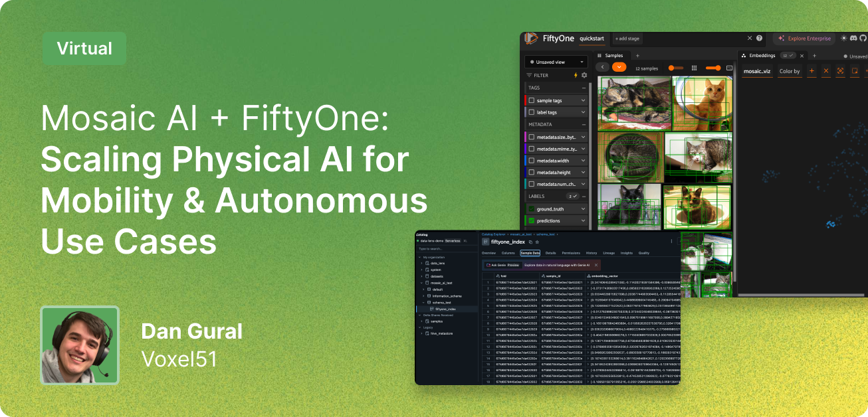Add new panel plus next to Samples tab
The image size is (868, 417).
[x=637, y=56]
